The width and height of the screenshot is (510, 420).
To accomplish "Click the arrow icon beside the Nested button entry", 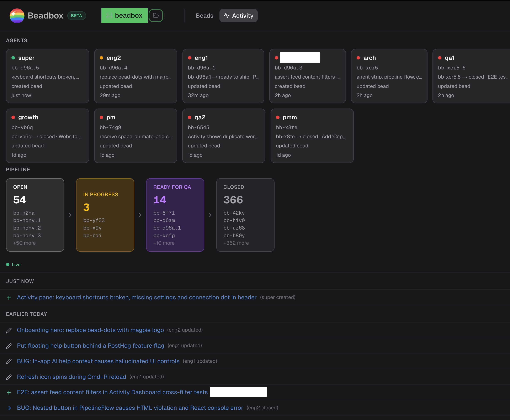I will point(9,408).
